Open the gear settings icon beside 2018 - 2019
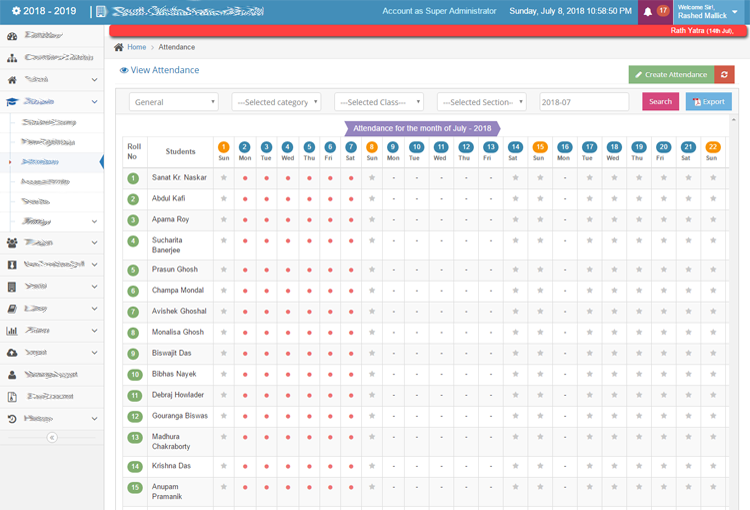Viewport: 750px width, 510px height. click(16, 11)
